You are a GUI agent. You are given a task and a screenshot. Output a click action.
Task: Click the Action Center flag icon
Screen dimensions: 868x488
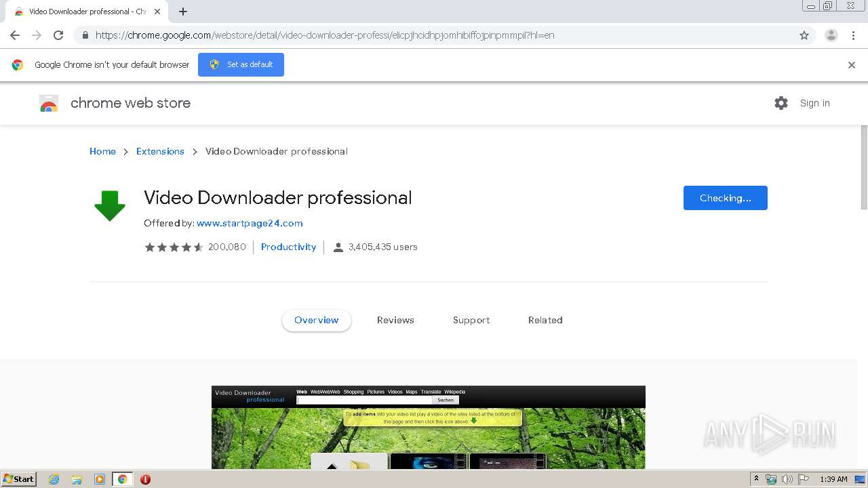pyautogui.click(x=804, y=479)
